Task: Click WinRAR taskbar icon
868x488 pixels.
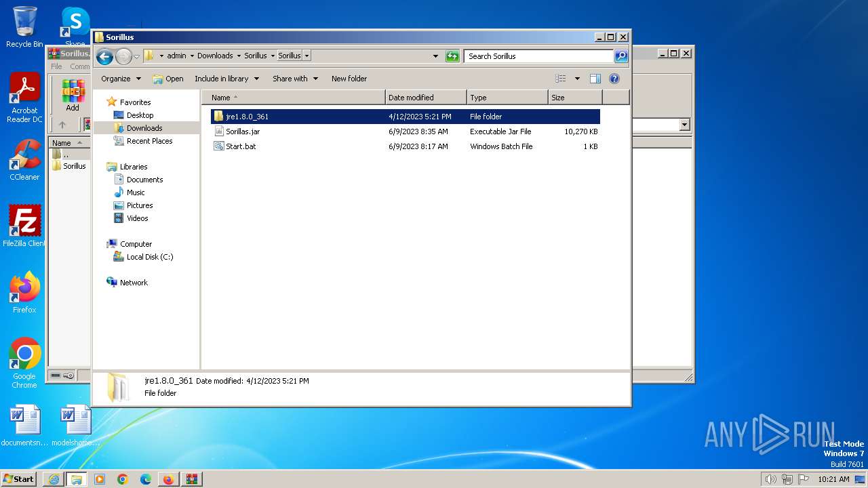Action: 191,479
